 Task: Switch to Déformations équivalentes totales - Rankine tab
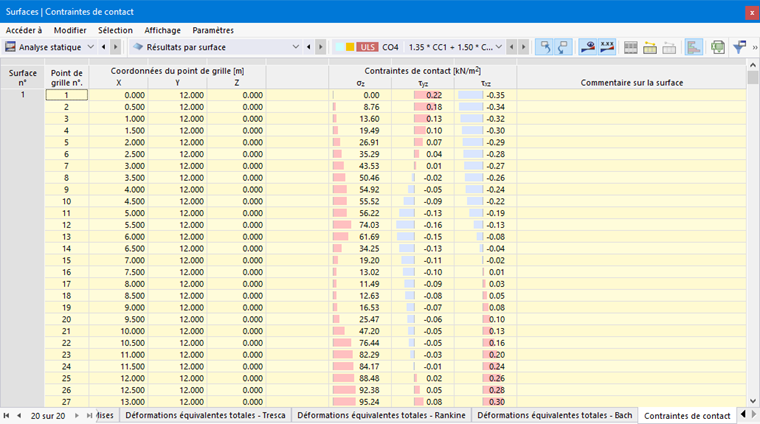381,415
